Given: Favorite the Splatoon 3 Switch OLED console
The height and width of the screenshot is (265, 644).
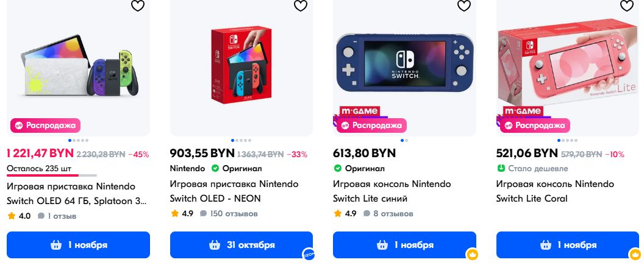Looking at the screenshot, I should 138,6.
